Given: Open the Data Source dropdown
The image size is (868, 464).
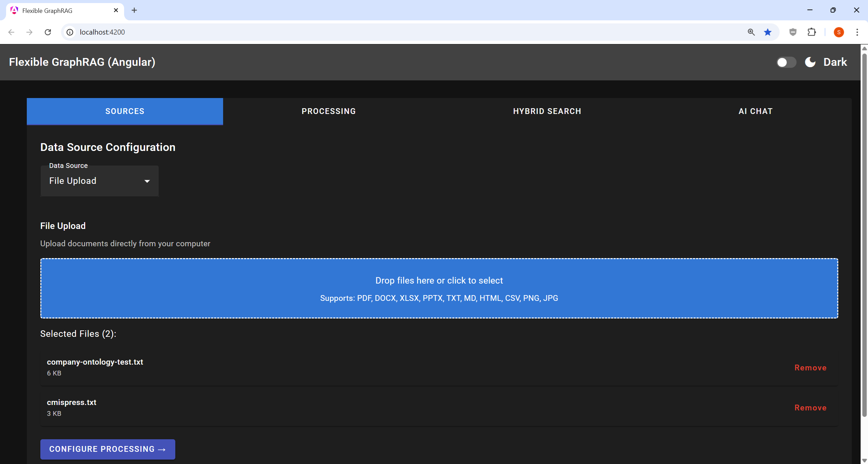Looking at the screenshot, I should click(x=99, y=181).
